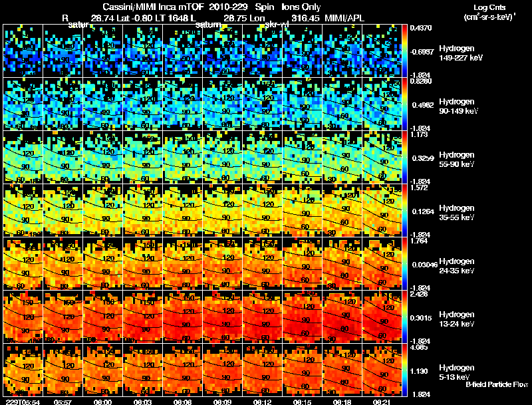
Task: Click the color scale midpoint value 0.3015
Action: point(421,318)
